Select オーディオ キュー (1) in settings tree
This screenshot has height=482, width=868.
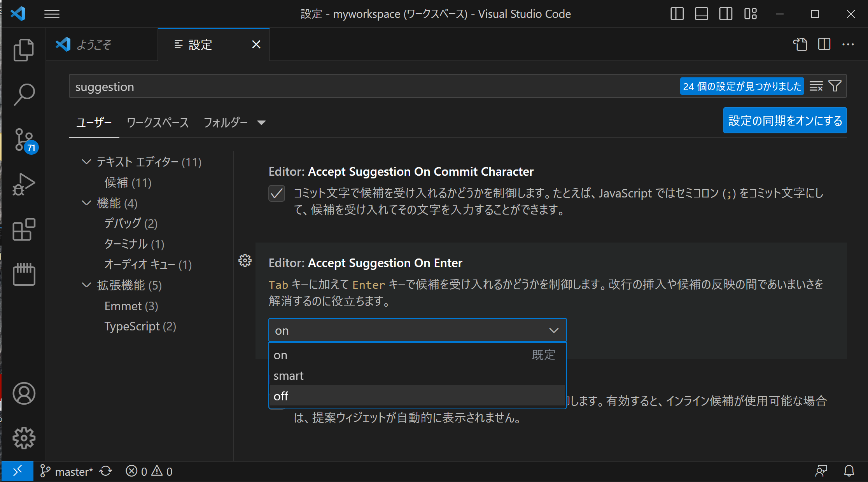pyautogui.click(x=148, y=265)
